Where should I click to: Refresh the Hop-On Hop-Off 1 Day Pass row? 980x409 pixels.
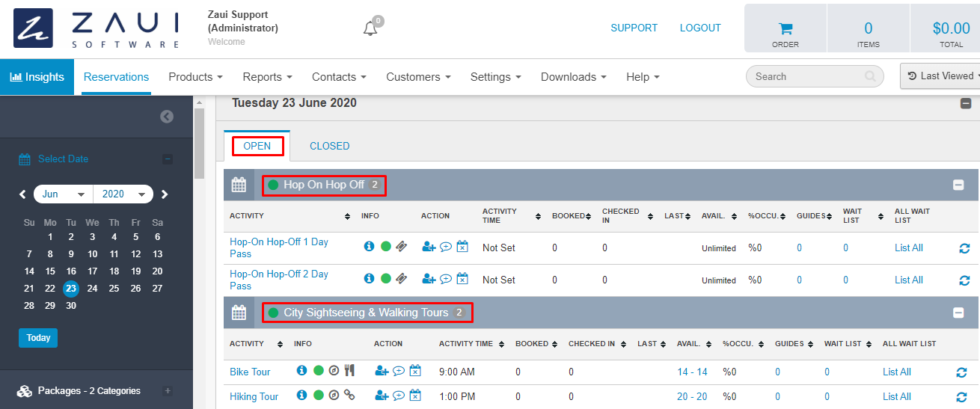(x=964, y=248)
